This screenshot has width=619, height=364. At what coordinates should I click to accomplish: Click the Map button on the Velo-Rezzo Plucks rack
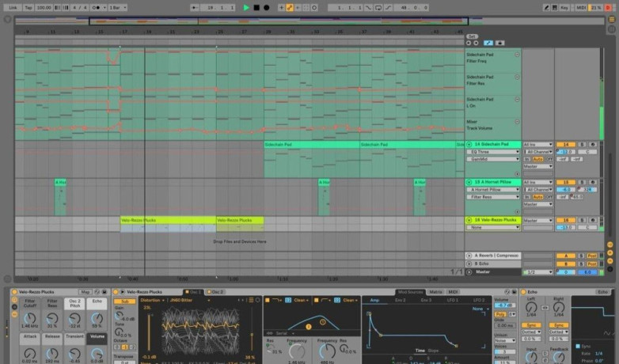pos(85,292)
